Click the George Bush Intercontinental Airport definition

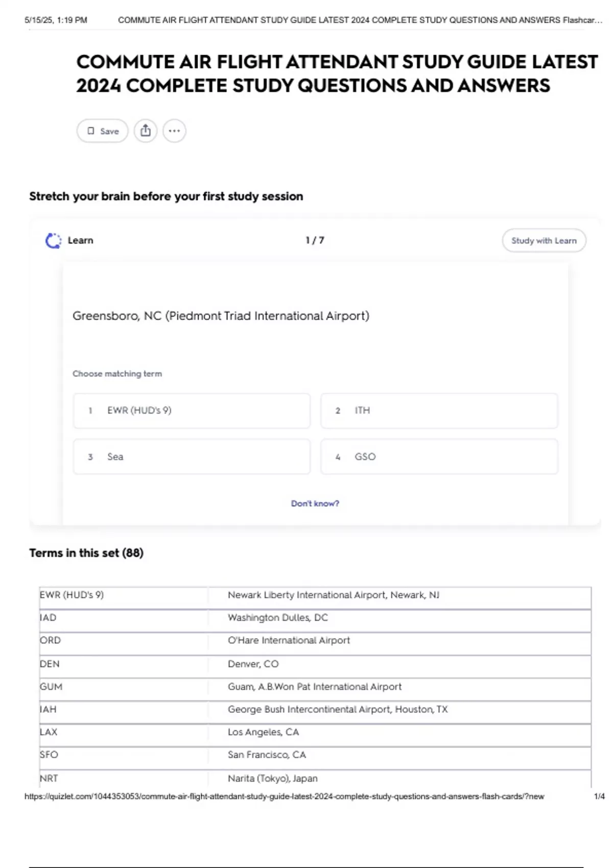pyautogui.click(x=337, y=709)
